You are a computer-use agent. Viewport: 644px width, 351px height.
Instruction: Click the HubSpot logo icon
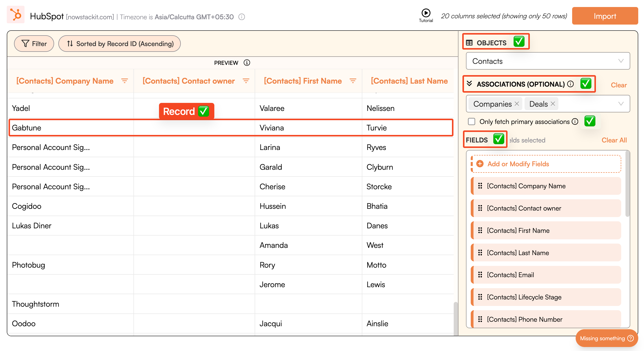[16, 15]
